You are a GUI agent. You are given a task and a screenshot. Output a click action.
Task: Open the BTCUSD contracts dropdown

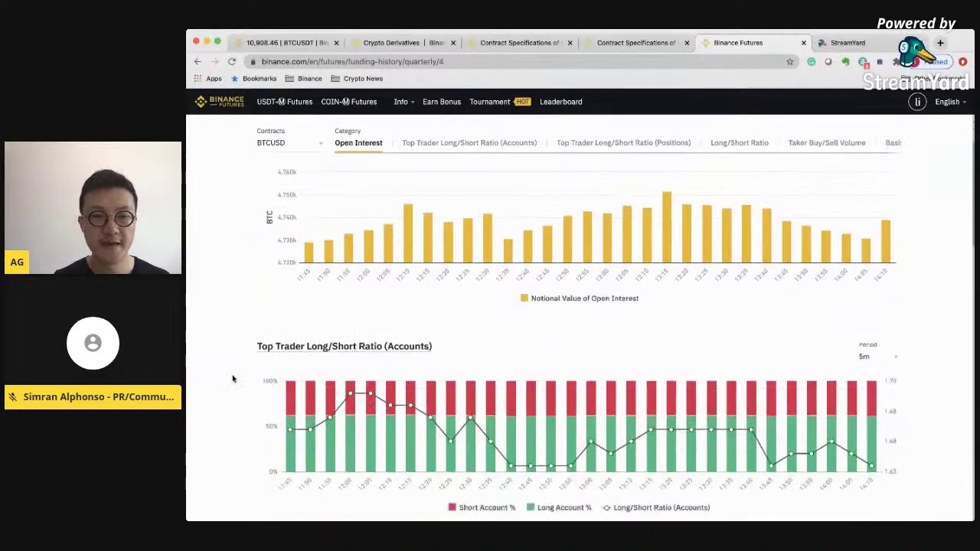click(289, 143)
